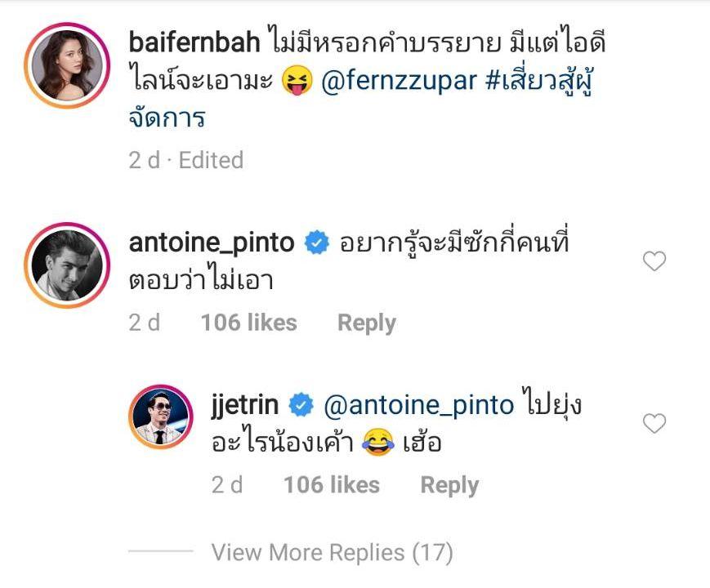Like antoine_pinto's comment with the heart icon
710x588 pixels.
654,261
